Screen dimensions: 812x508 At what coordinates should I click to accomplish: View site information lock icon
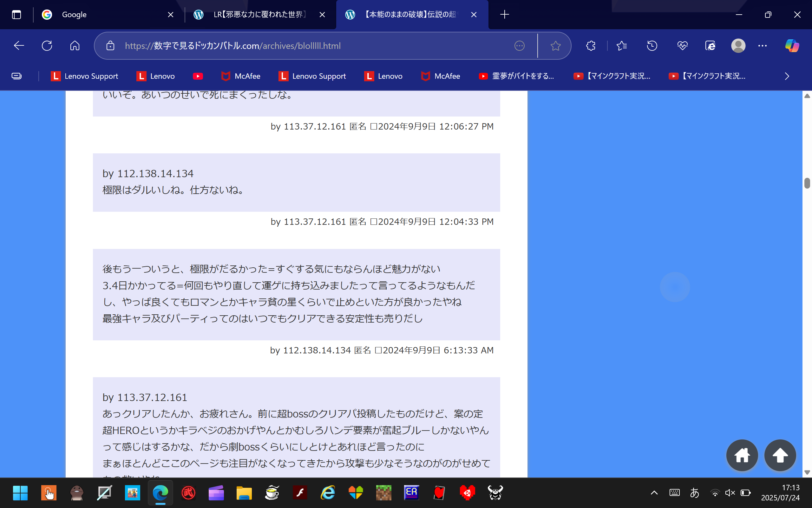[x=110, y=46]
